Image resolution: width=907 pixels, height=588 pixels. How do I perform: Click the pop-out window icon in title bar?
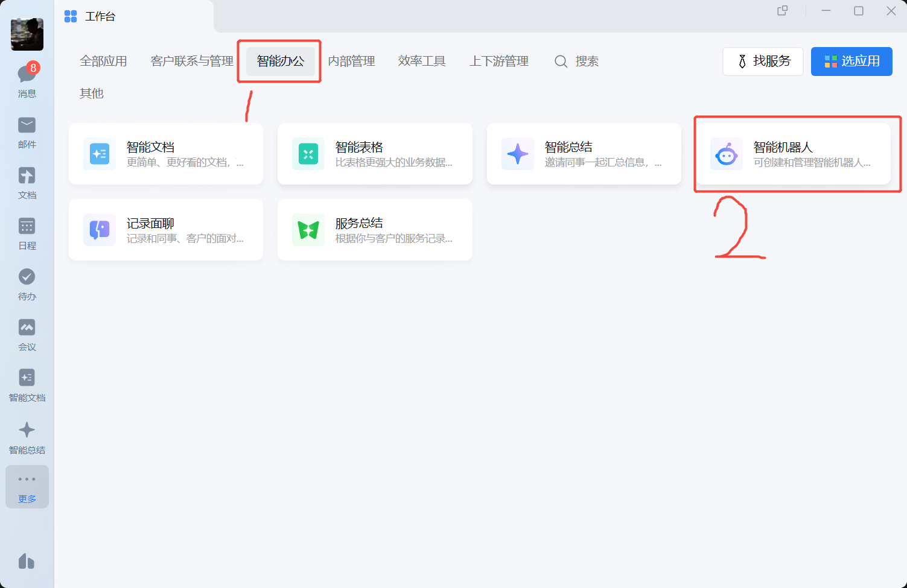[783, 11]
